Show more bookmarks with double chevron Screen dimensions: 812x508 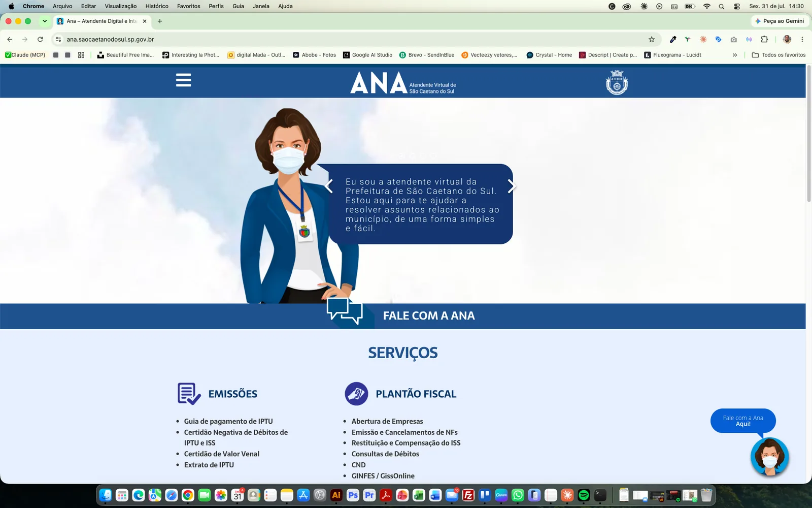tap(735, 55)
